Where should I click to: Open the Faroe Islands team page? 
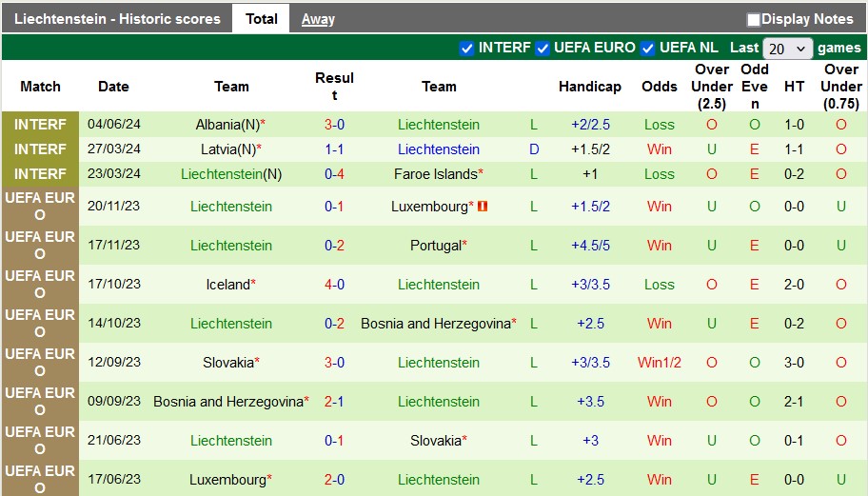[x=435, y=174]
